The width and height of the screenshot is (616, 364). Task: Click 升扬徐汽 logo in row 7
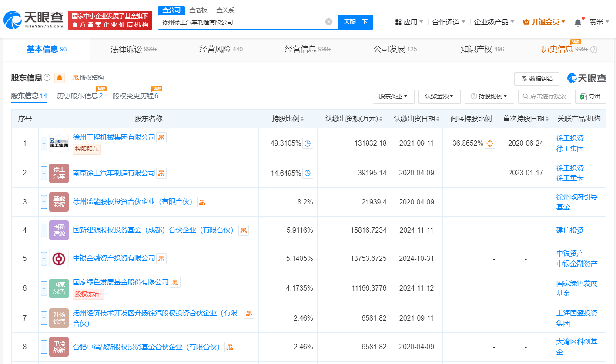tap(59, 318)
